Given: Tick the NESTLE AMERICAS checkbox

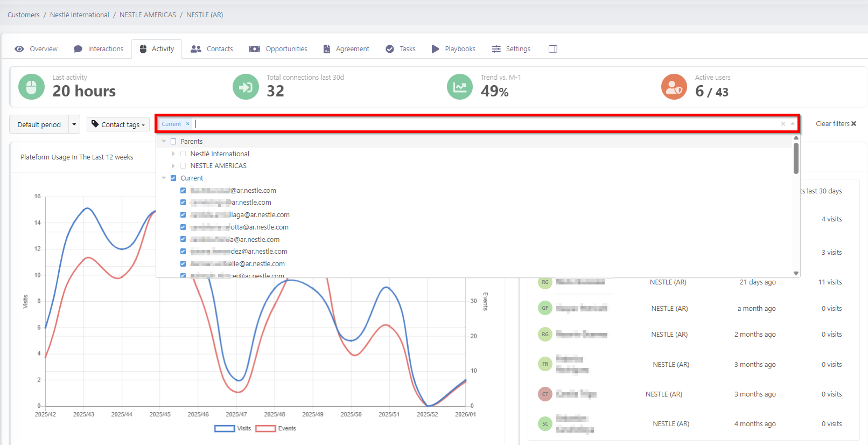Looking at the screenshot, I should (183, 166).
